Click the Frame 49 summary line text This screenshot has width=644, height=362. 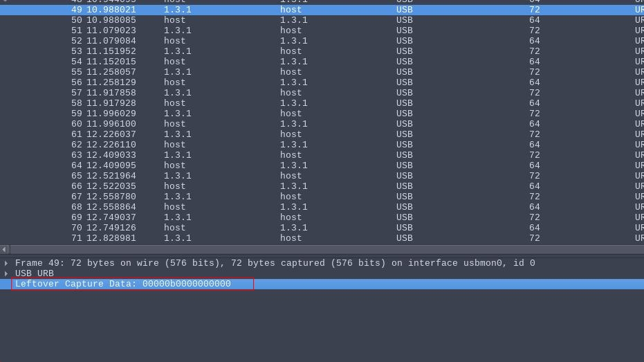(x=275, y=263)
